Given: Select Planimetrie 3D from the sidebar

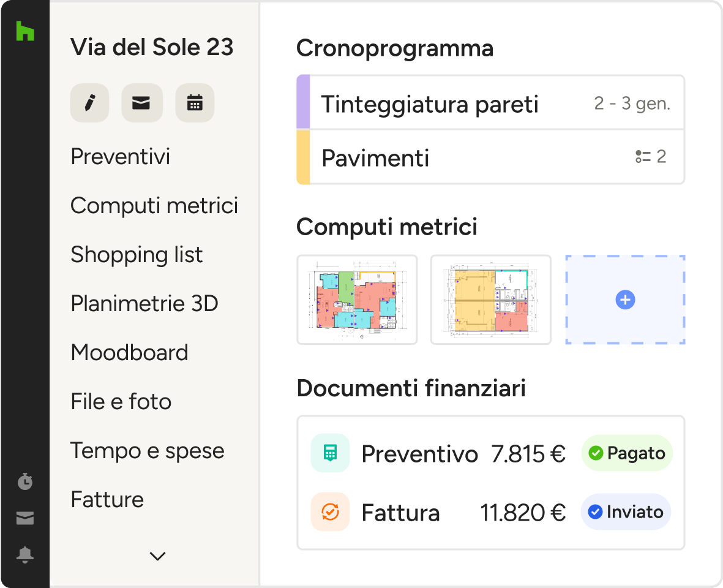Looking at the screenshot, I should [x=144, y=304].
